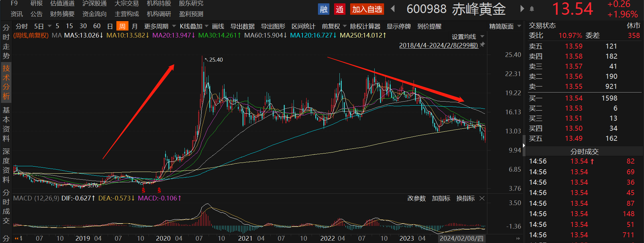Open the 财务摘要 tab
The height and width of the screenshot is (243, 644).
point(62,14)
